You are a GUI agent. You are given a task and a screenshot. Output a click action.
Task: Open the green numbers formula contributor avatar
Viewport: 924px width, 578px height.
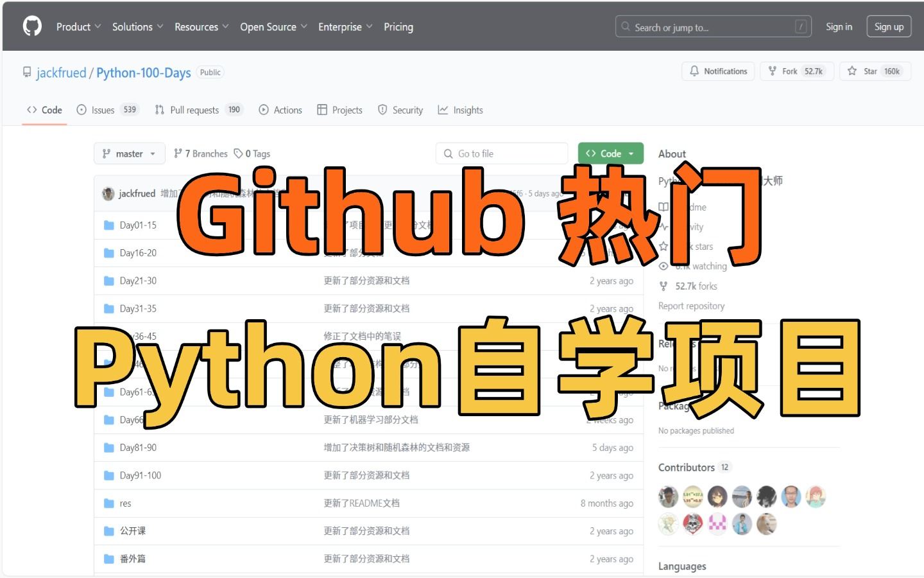click(693, 496)
